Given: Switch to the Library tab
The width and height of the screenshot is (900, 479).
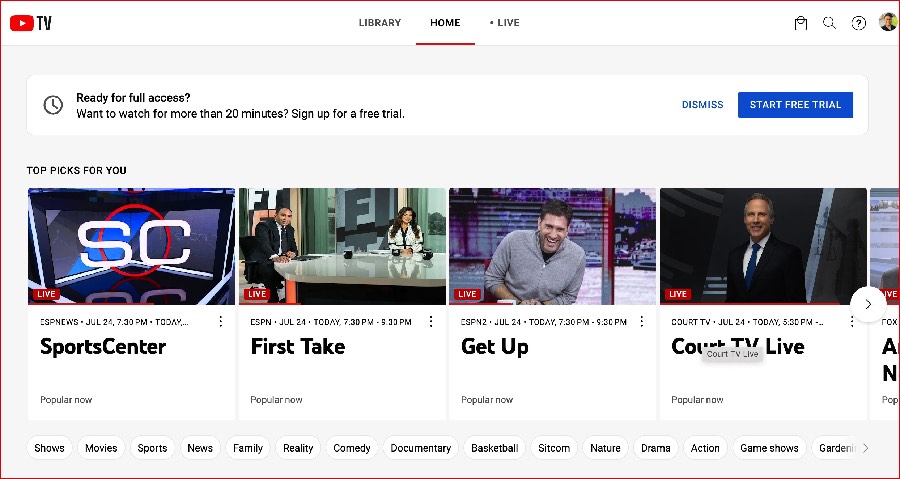Looking at the screenshot, I should (x=380, y=23).
